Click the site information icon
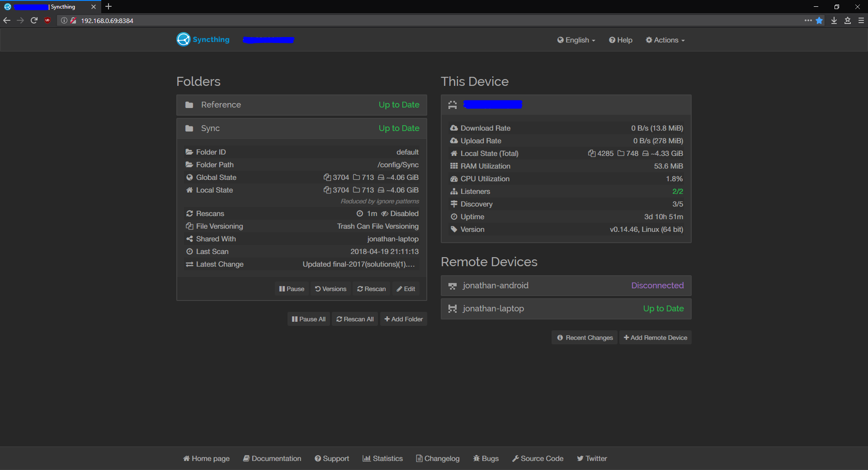The width and height of the screenshot is (868, 470). point(64,20)
